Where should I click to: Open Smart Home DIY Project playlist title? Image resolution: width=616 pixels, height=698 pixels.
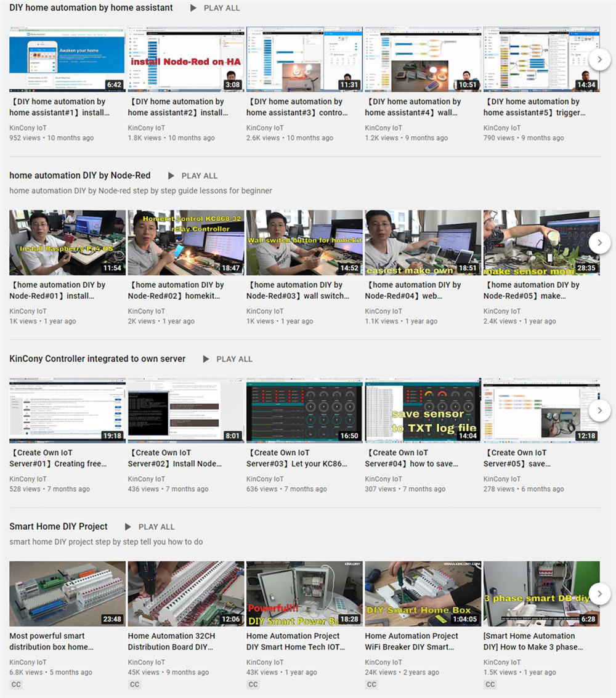click(59, 527)
